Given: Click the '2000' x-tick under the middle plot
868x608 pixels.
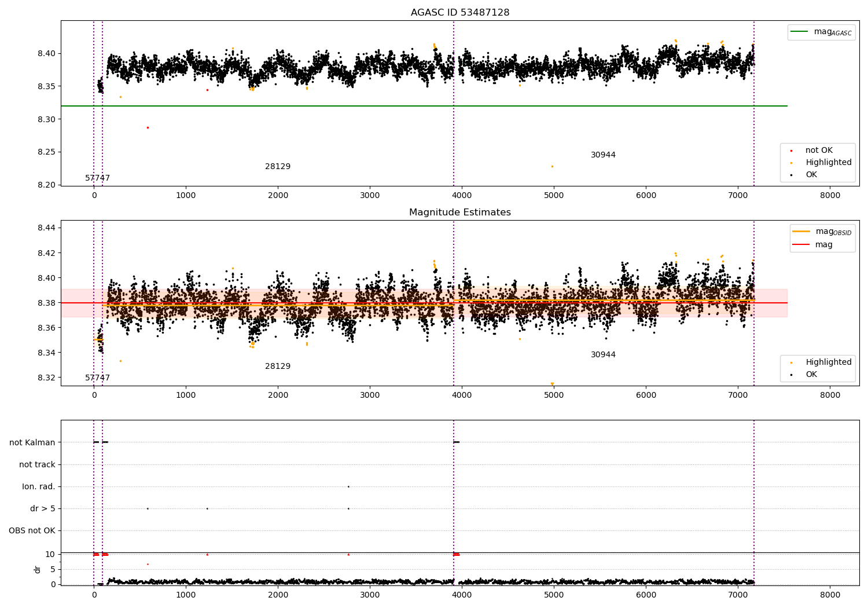Looking at the screenshot, I should 278,395.
